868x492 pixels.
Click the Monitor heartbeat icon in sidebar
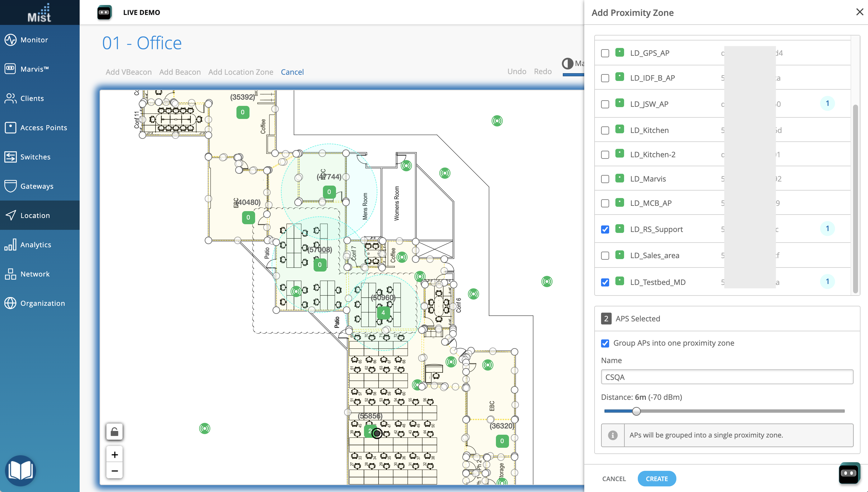[11, 40]
